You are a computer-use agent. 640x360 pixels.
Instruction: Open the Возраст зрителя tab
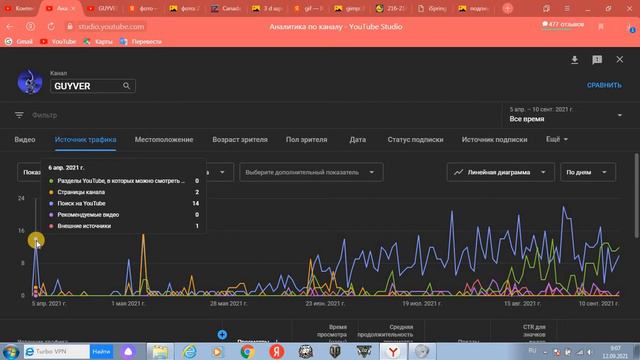240,140
